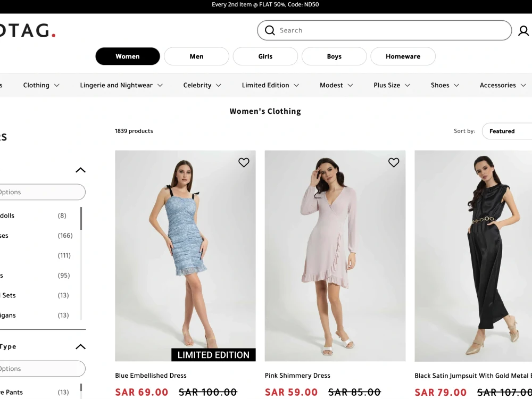This screenshot has height=399, width=532.
Task: Open Blue Embellished Dress product image
Action: point(185,256)
